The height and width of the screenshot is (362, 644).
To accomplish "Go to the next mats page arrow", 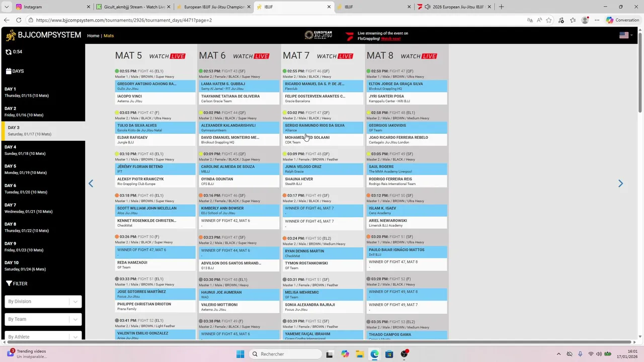I will pos(620,184).
